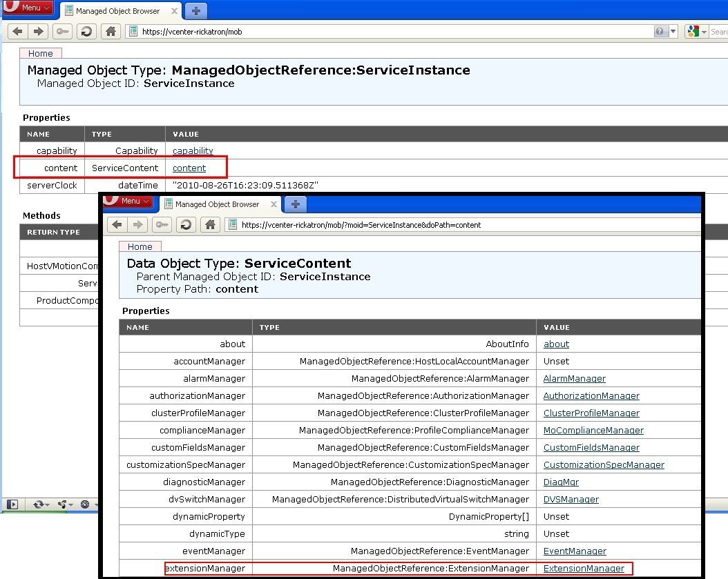Click the Opera Sync icon in the status bar
This screenshot has width=728, height=579.
pyautogui.click(x=39, y=504)
